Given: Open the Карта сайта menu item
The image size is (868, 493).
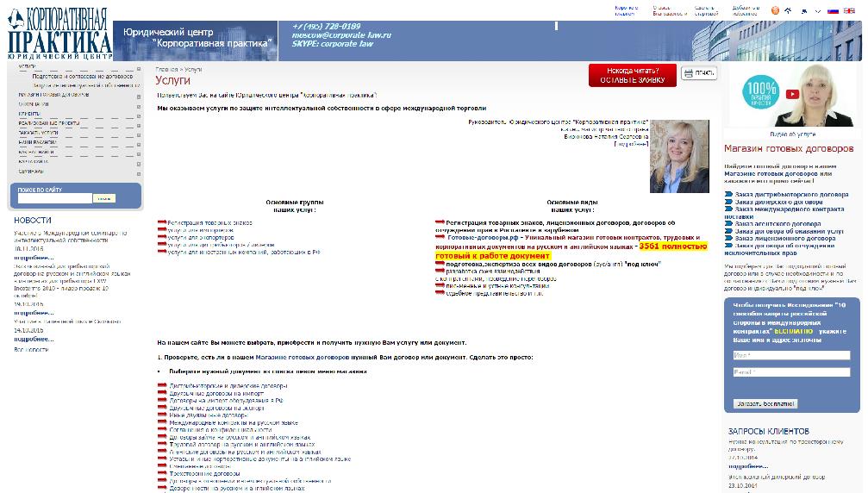Looking at the screenshot, I should tap(34, 161).
